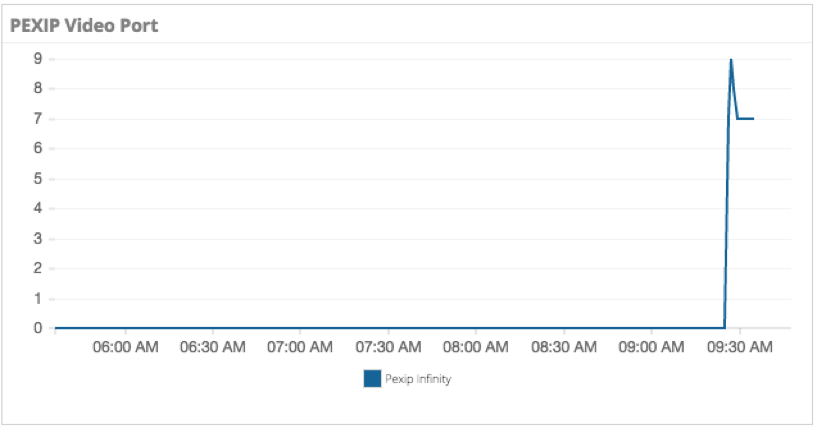
Task: Click the y-axis label 1
Action: [38, 299]
